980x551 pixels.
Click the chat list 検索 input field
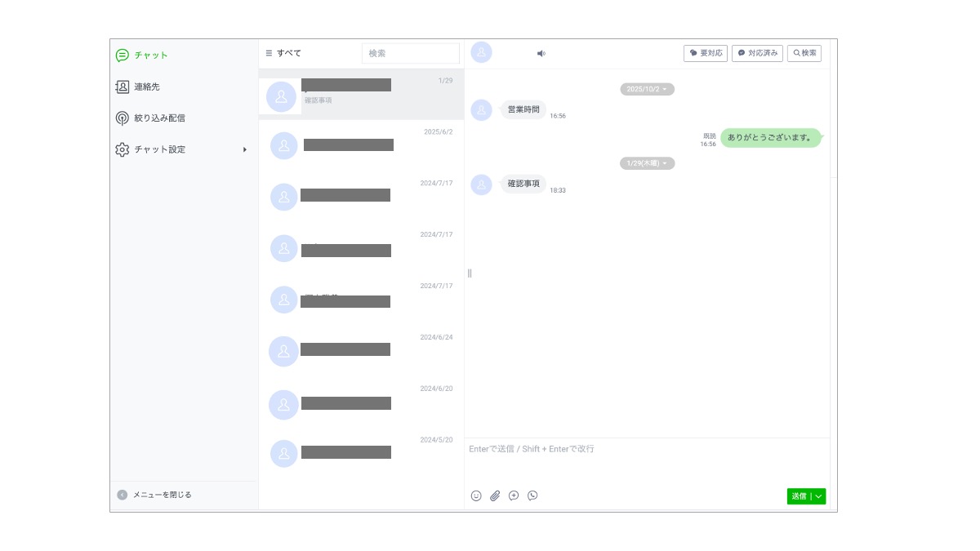(x=410, y=53)
